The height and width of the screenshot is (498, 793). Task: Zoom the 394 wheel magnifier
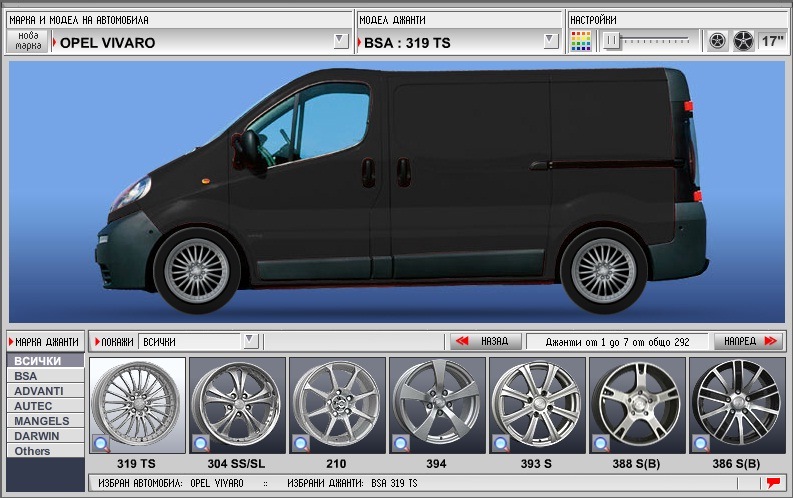click(401, 443)
